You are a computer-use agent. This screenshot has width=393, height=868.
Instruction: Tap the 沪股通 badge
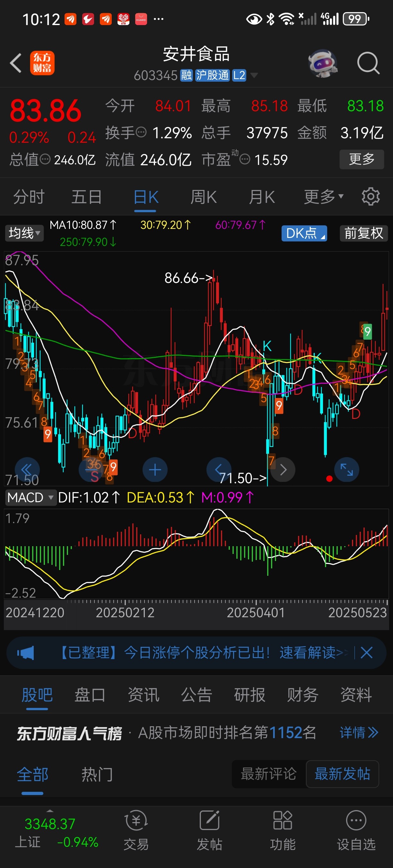(x=212, y=75)
